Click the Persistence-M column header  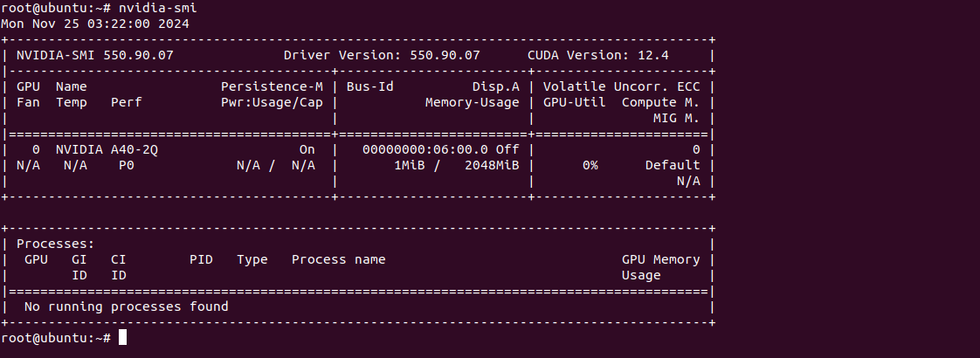(272, 86)
